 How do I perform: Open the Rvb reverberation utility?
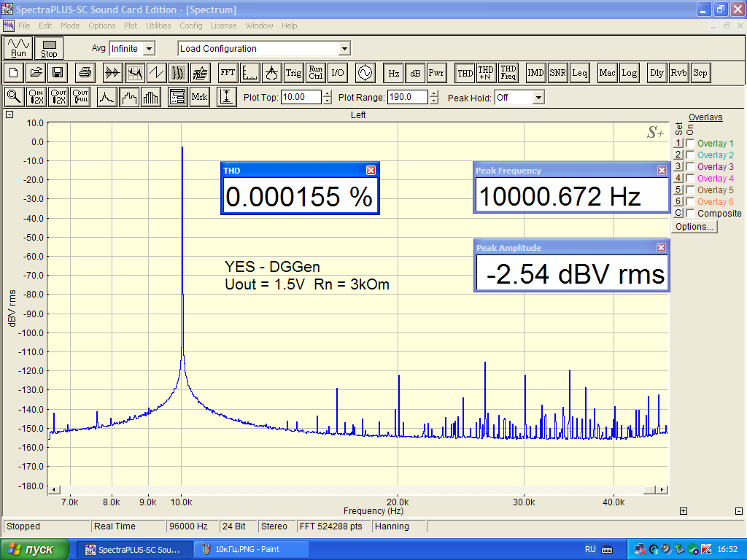click(678, 73)
